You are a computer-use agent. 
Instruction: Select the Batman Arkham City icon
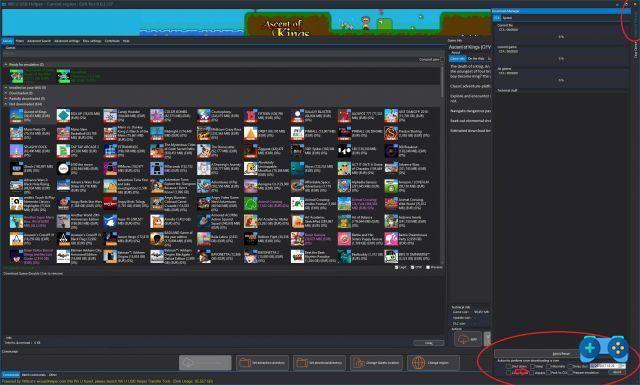pos(63,256)
